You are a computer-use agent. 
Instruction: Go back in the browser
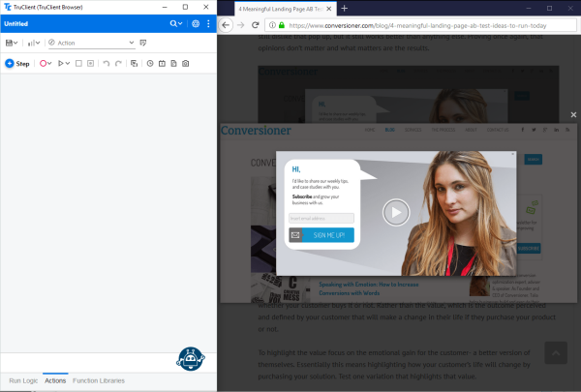(226, 25)
